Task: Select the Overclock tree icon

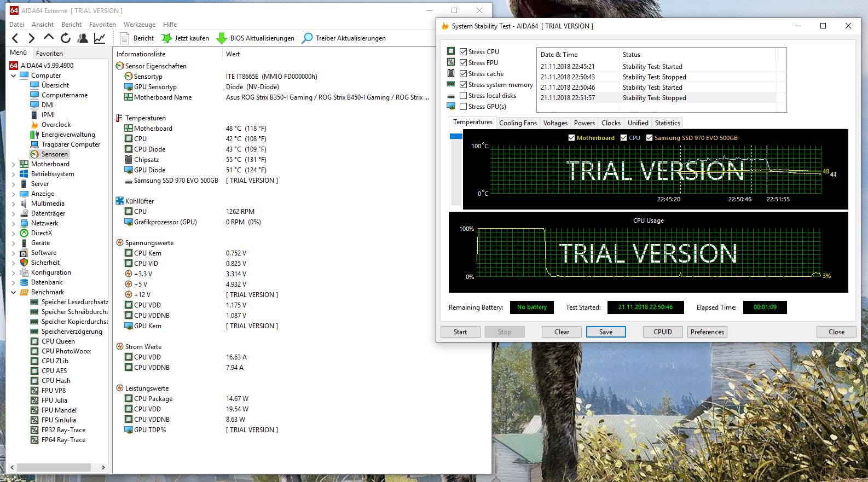Action: click(34, 125)
